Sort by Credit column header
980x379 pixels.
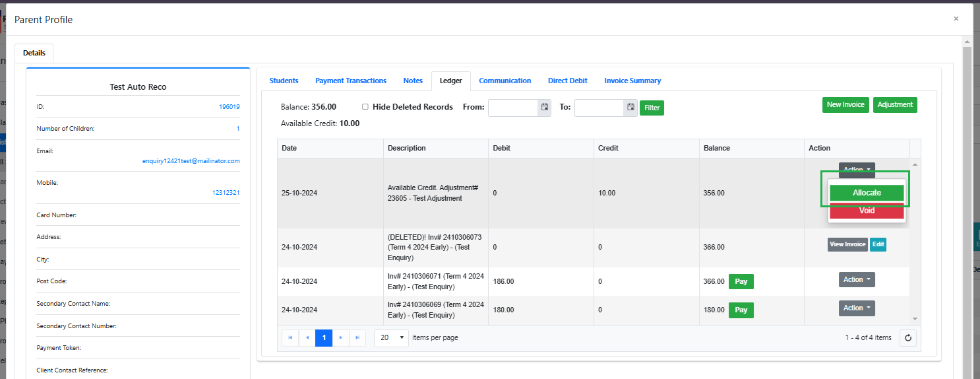[646, 149]
